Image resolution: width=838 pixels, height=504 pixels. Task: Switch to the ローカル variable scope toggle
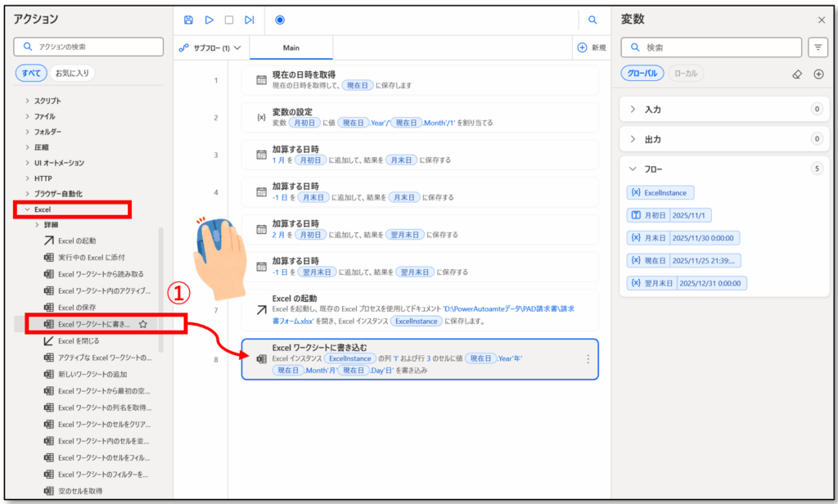[686, 74]
